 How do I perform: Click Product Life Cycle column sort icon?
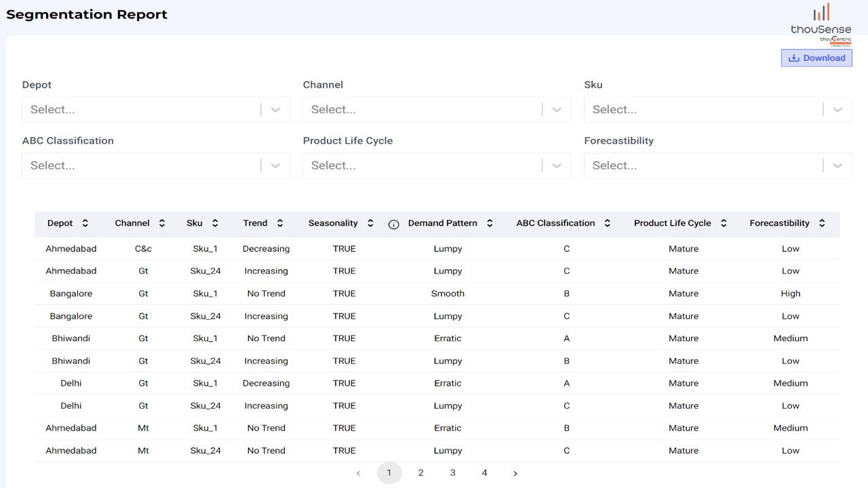pyautogui.click(x=724, y=223)
